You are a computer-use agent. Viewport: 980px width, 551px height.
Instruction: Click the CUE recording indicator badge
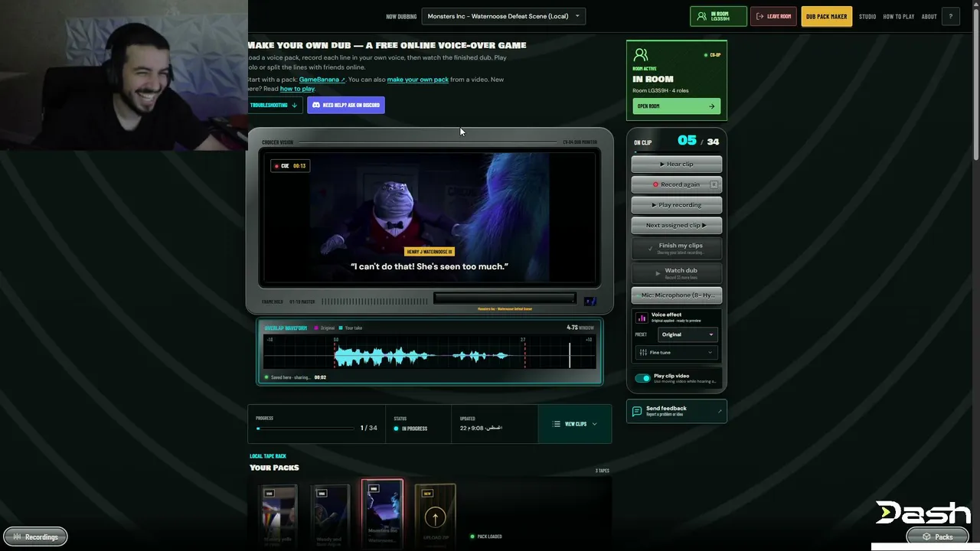point(290,166)
